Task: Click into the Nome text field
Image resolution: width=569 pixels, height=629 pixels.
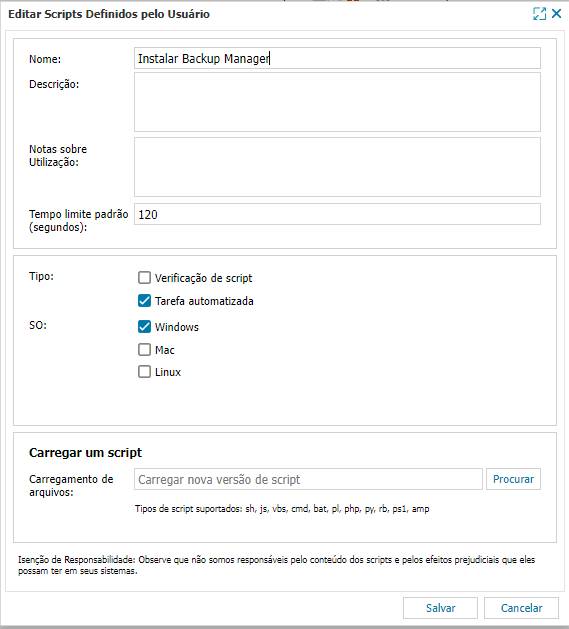Action: click(x=337, y=58)
